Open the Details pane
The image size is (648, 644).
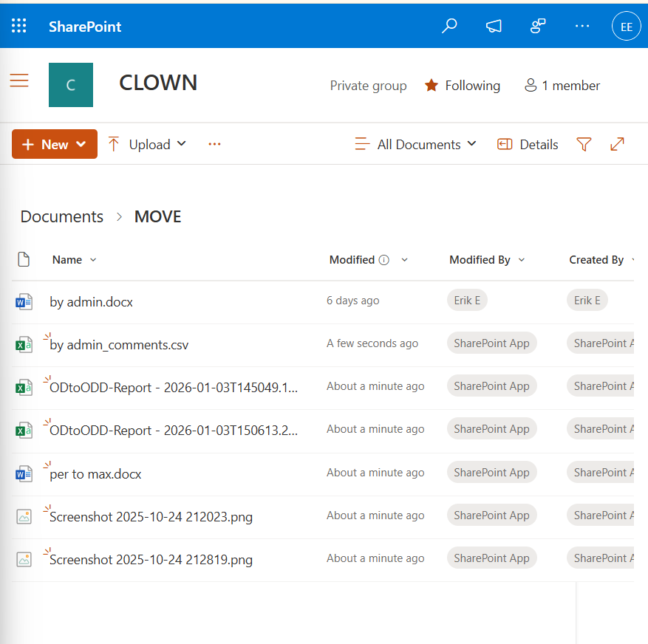point(527,144)
